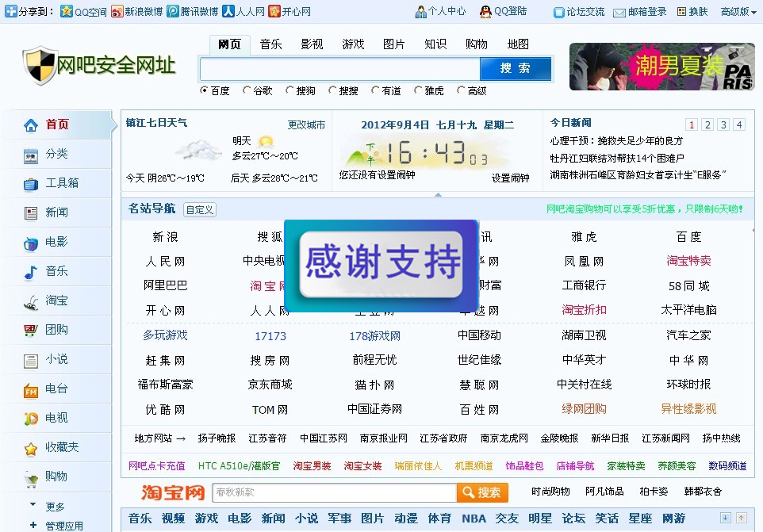The width and height of the screenshot is (763, 532).
Task: Go to news page 2
Action: [x=708, y=124]
